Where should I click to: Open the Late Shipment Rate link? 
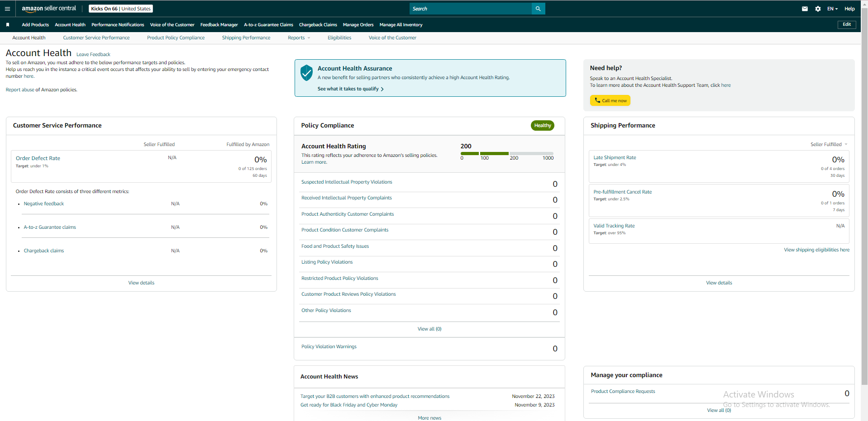615,158
